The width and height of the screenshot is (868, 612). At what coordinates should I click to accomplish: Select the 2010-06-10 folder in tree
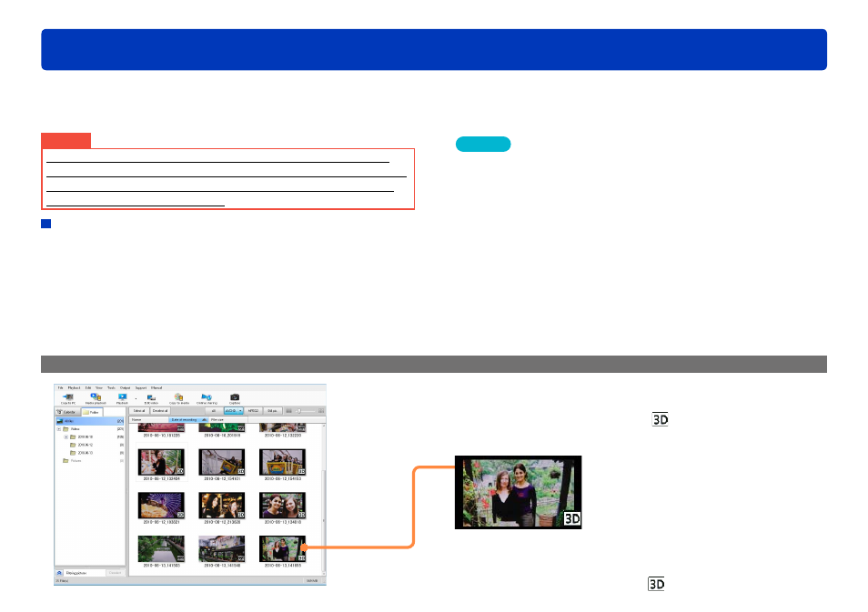tap(85, 437)
